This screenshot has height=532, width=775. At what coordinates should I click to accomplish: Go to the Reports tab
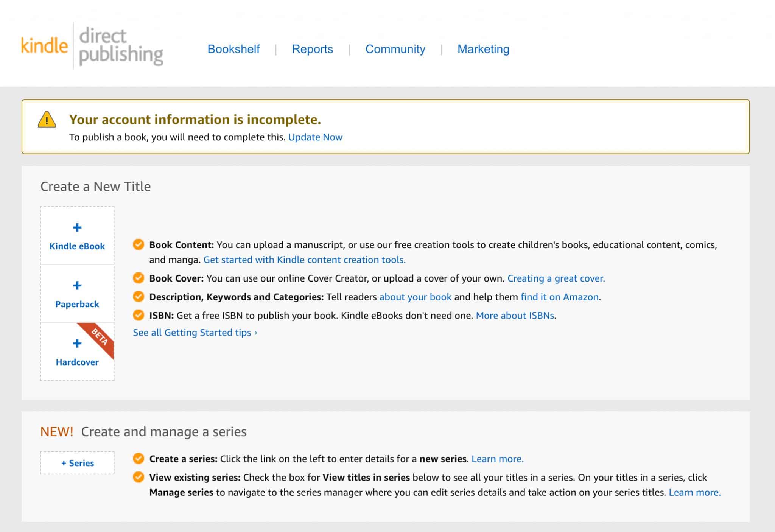(x=312, y=49)
